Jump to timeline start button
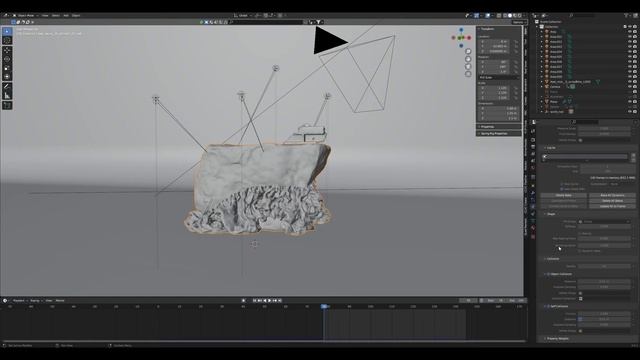The height and width of the screenshot is (360, 640). point(254,300)
